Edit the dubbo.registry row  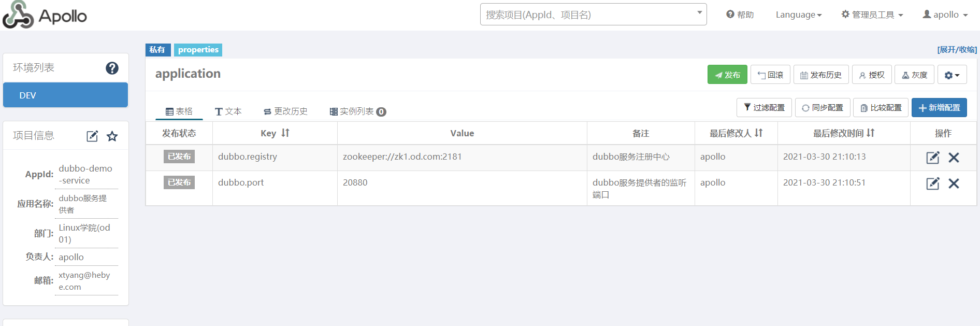tap(933, 158)
